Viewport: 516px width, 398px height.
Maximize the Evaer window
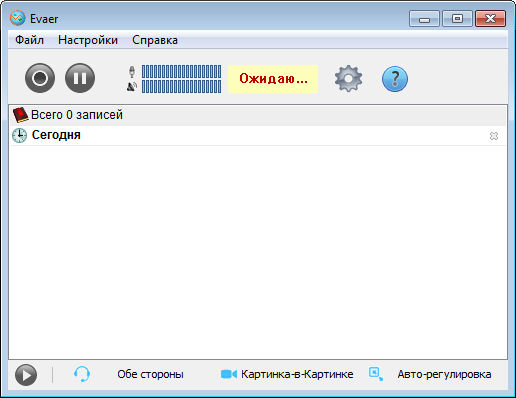click(x=457, y=19)
